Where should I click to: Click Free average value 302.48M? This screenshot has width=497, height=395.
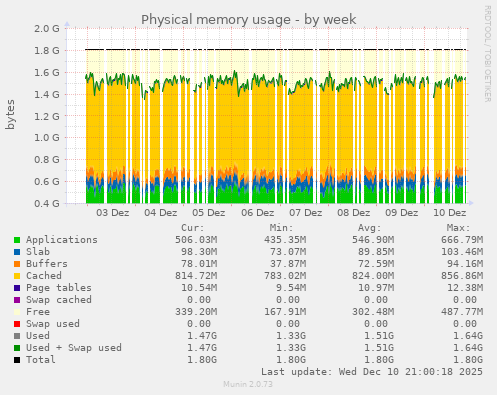pyautogui.click(x=373, y=312)
